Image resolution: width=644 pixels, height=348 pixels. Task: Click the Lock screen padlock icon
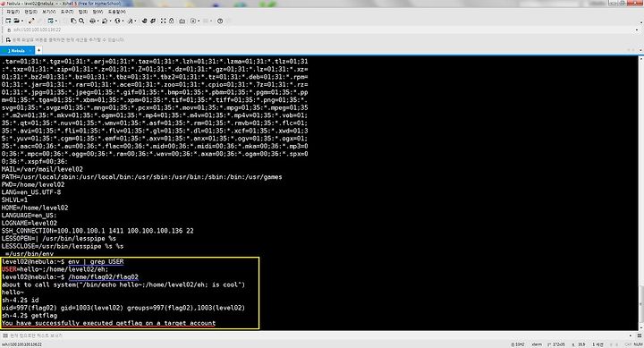[x=171, y=21]
